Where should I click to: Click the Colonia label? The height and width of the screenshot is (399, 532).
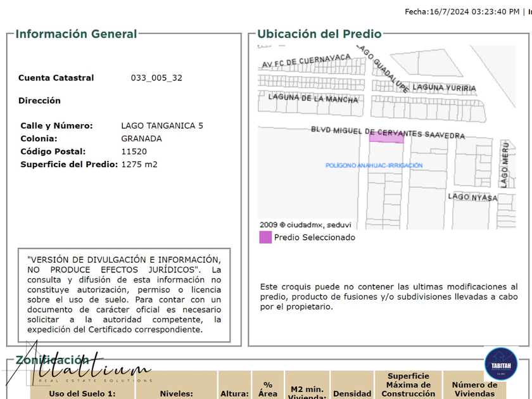pos(39,139)
